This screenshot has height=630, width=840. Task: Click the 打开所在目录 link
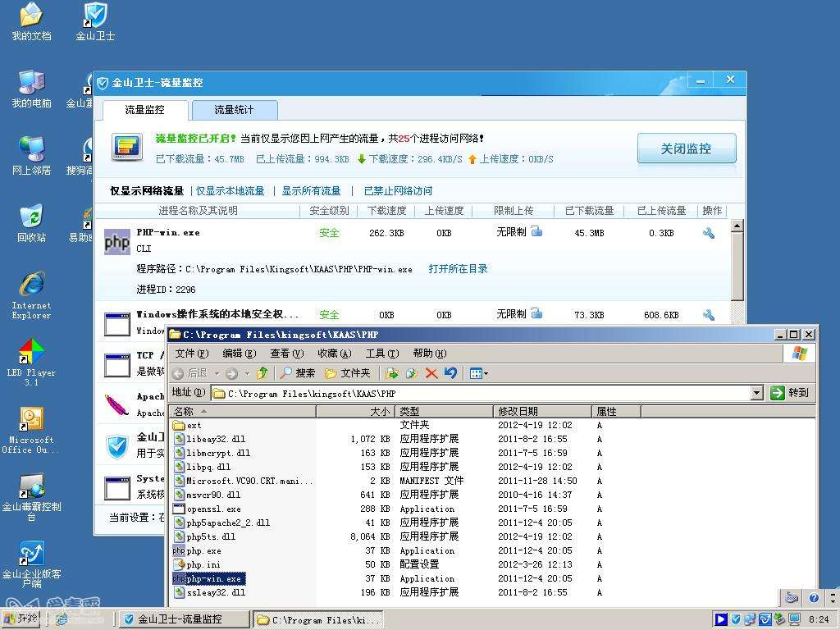click(458, 268)
